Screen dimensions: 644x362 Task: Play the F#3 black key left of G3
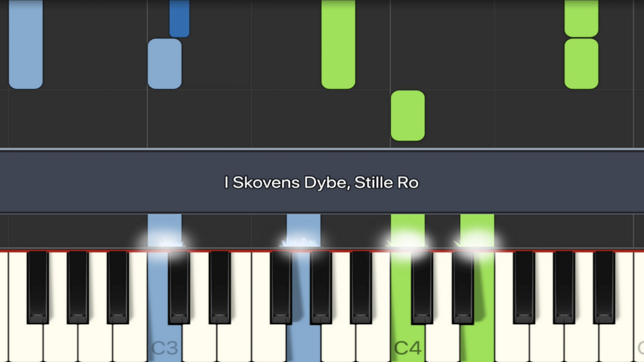click(x=281, y=287)
